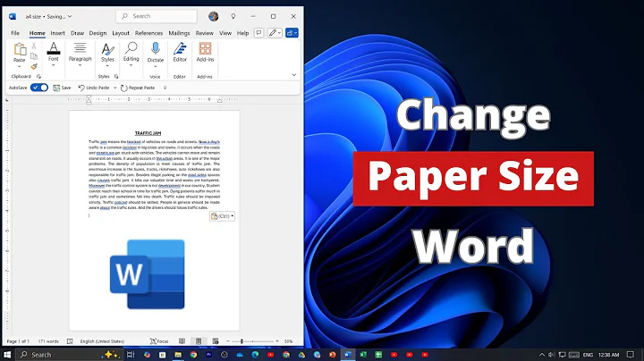Open the blue Share dropdown button

tap(292, 33)
